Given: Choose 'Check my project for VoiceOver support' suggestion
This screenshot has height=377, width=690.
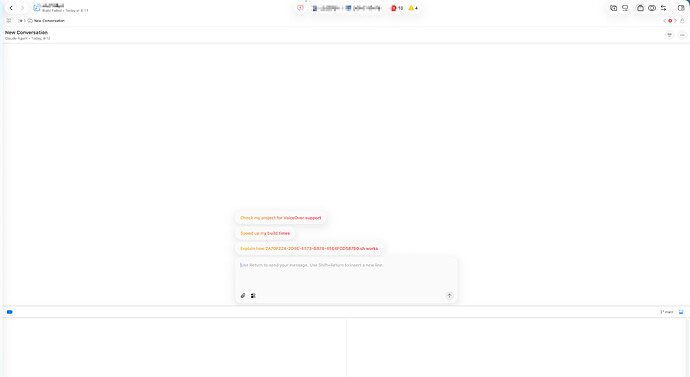Looking at the screenshot, I should [281, 218].
